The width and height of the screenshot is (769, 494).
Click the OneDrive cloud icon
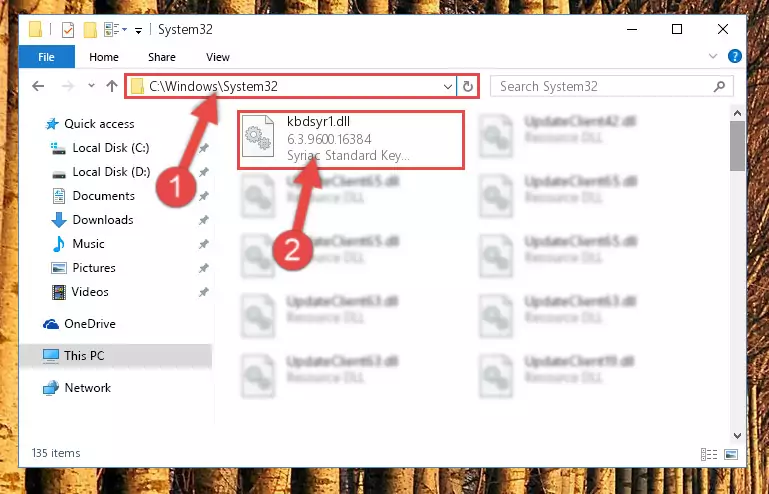point(51,324)
